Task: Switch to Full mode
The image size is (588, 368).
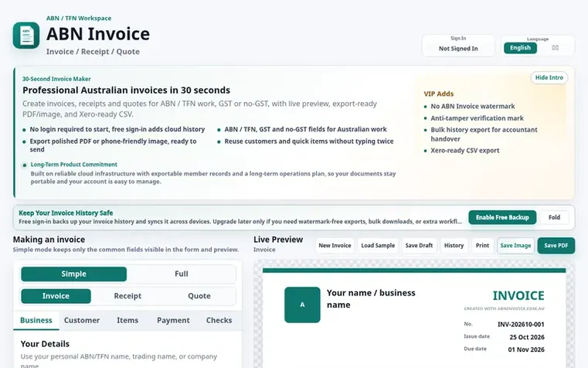Action: tap(181, 274)
